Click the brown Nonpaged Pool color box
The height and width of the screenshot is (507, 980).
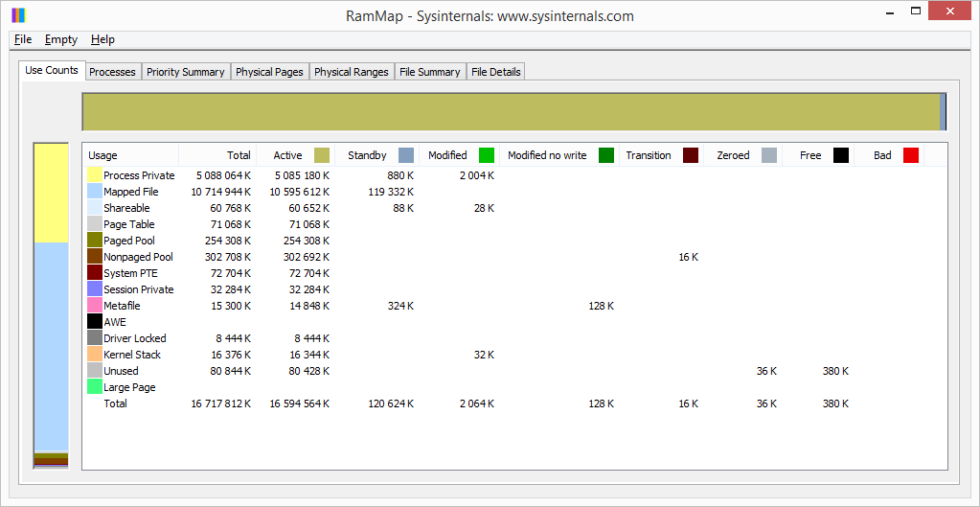(x=95, y=256)
